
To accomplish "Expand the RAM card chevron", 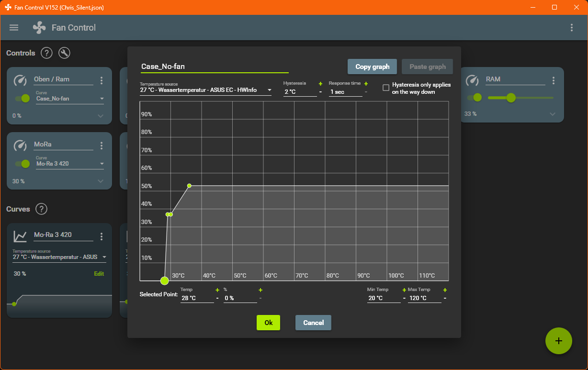I will pyautogui.click(x=553, y=114).
